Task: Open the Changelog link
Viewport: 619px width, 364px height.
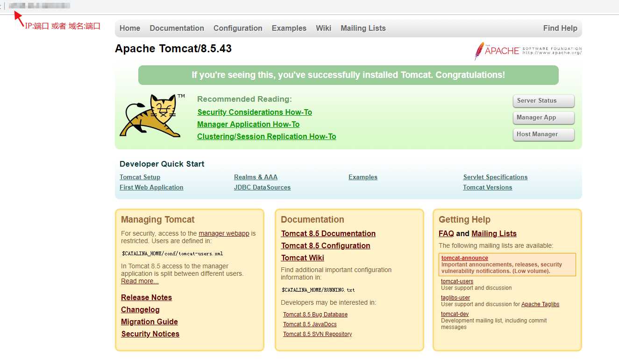Action: pos(140,309)
